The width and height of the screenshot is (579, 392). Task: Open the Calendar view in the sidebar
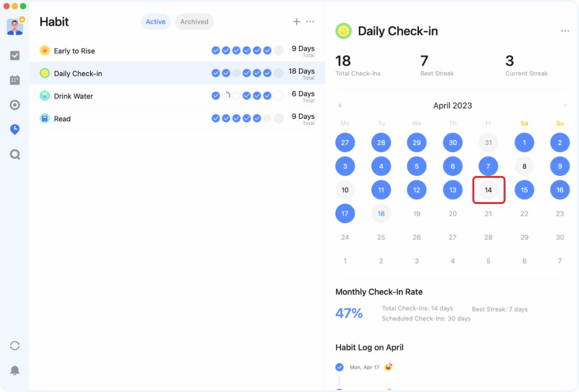(15, 80)
